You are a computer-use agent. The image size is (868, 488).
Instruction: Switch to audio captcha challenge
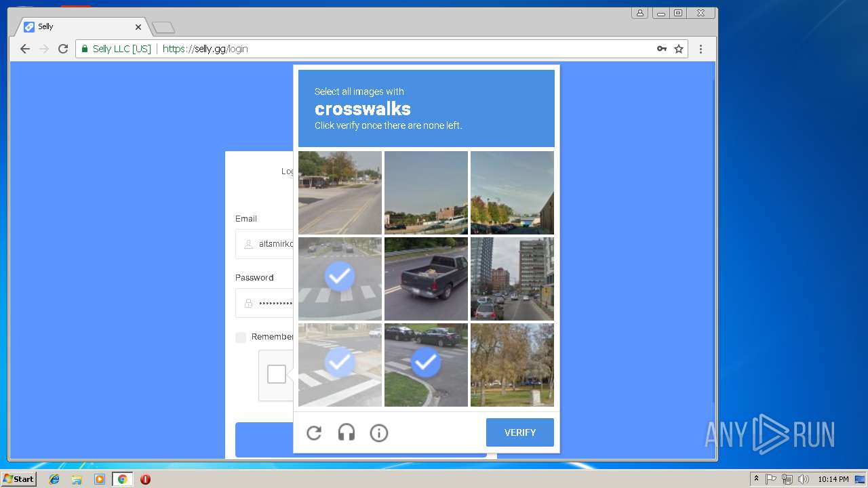347,432
